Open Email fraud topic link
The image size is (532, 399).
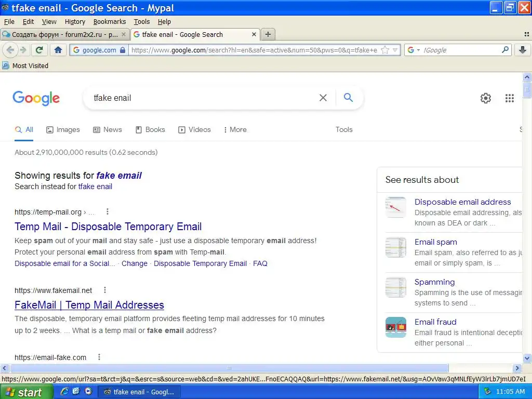(x=435, y=322)
